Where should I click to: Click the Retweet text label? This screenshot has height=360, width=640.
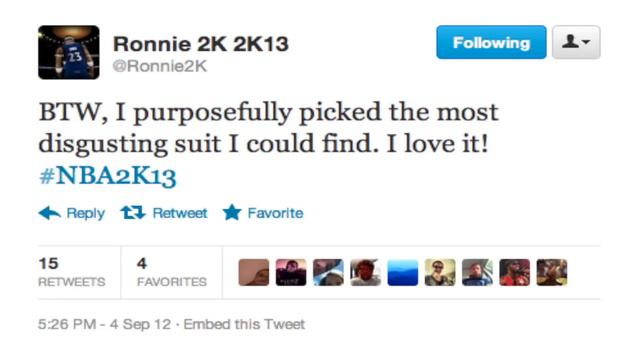click(x=180, y=213)
